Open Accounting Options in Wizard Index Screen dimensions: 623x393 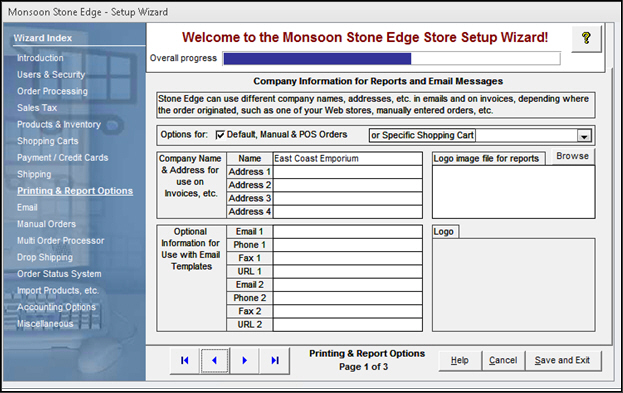56,307
